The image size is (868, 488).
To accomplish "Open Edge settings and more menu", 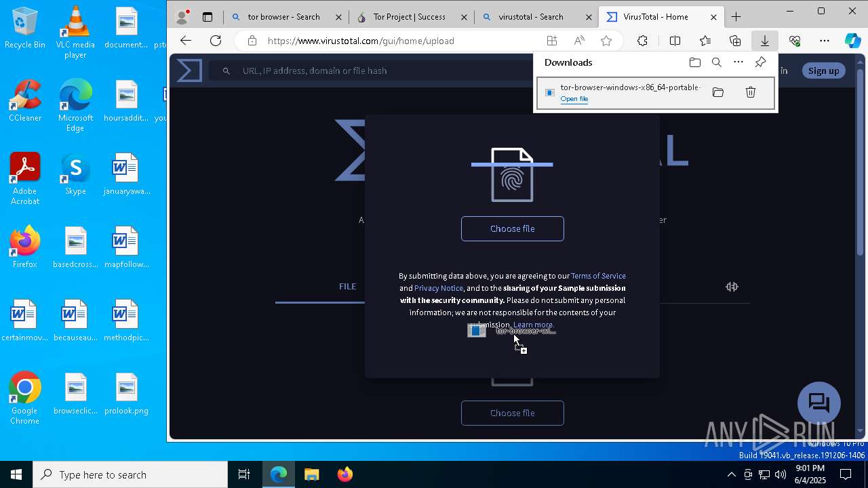I will 825,41.
